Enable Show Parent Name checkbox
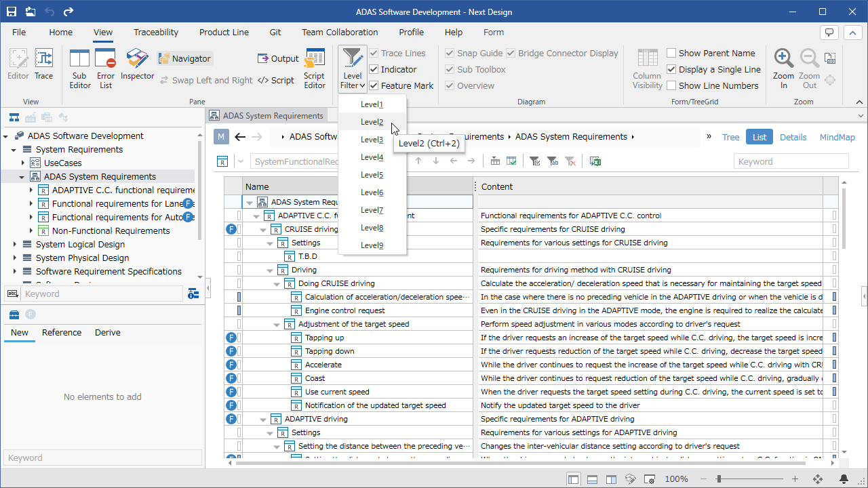Viewport: 868px width, 488px height. pyautogui.click(x=671, y=53)
